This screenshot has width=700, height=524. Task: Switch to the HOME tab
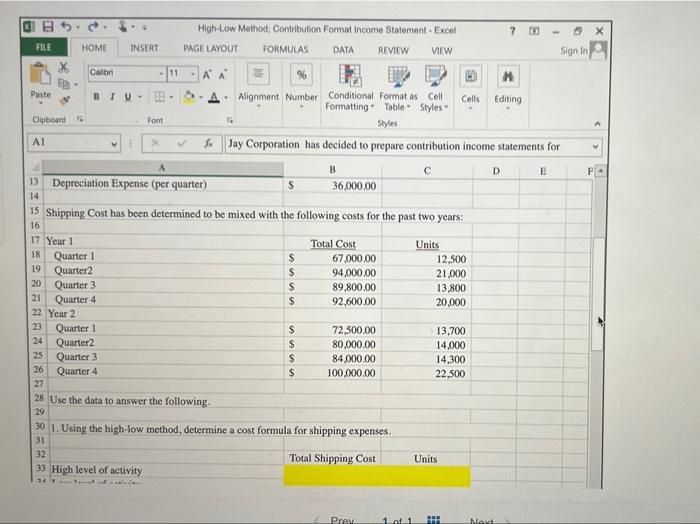click(x=94, y=48)
